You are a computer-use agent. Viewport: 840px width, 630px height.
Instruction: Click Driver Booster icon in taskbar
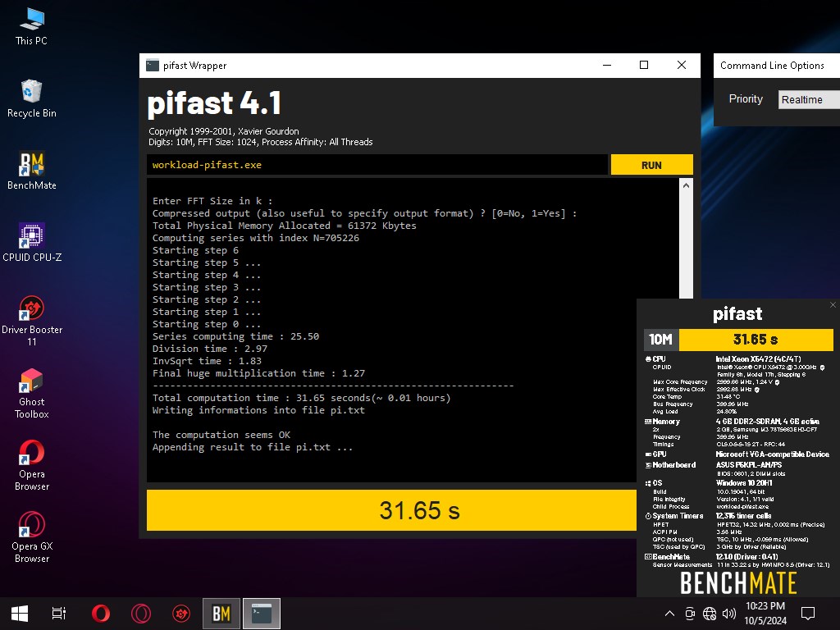click(181, 614)
